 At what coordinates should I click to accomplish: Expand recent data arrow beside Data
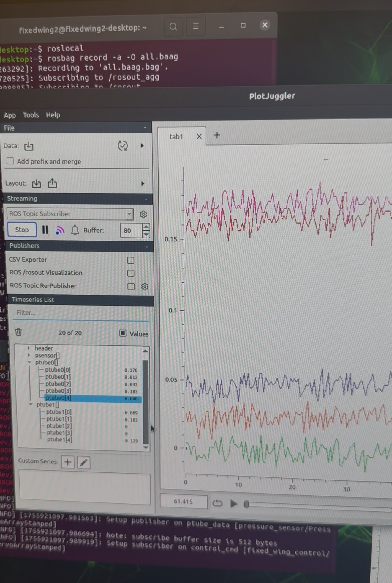(x=142, y=146)
